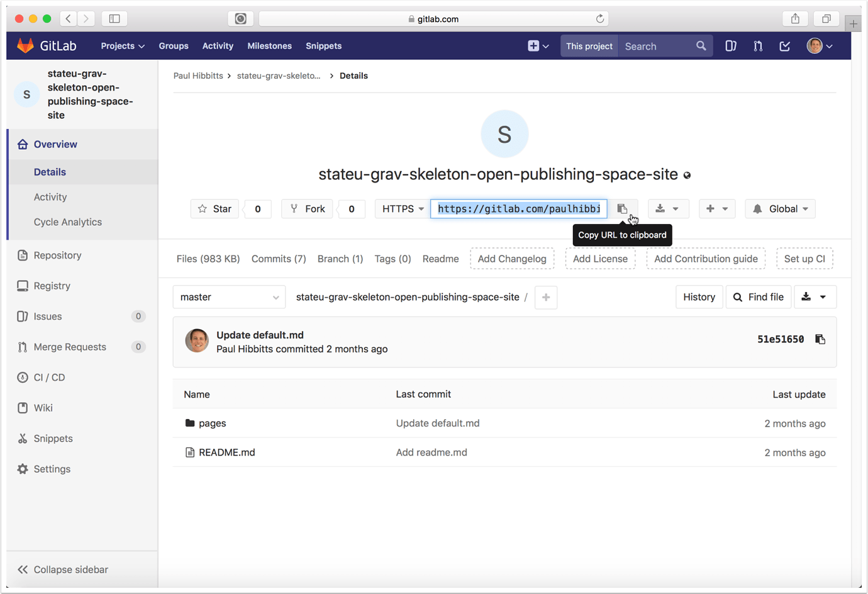Screen dimensions: 868x594
Task: Open the user avatar menu
Action: 820,46
